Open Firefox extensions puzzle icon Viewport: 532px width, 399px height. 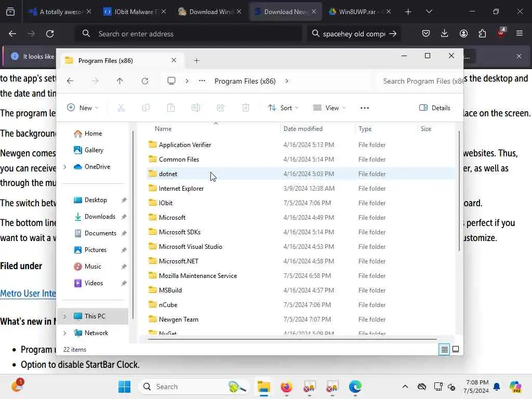482,33
